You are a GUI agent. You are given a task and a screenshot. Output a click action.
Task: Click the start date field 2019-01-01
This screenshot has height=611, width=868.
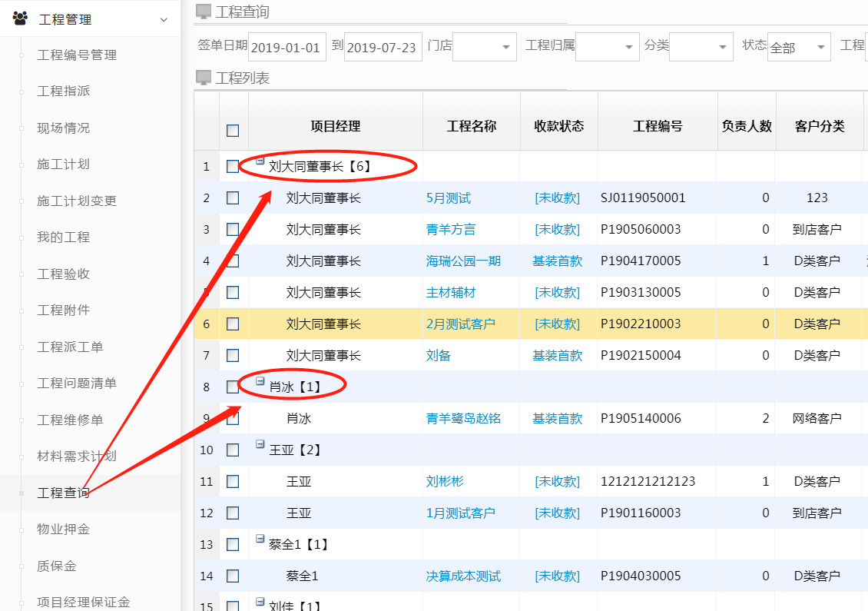tap(286, 48)
